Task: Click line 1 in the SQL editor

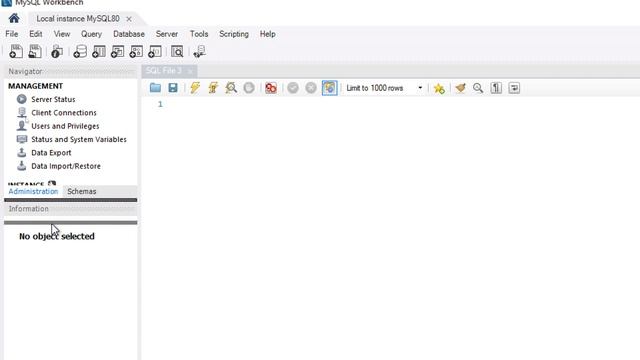Action: pyautogui.click(x=392, y=104)
